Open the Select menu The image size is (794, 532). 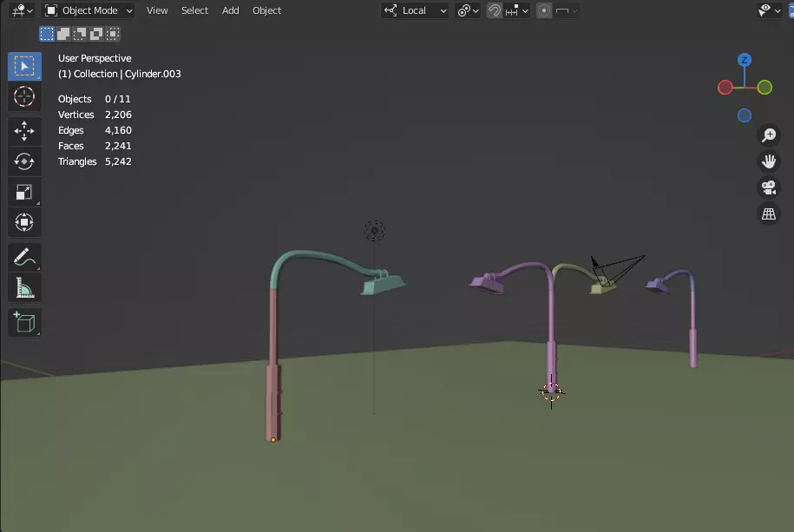[194, 10]
